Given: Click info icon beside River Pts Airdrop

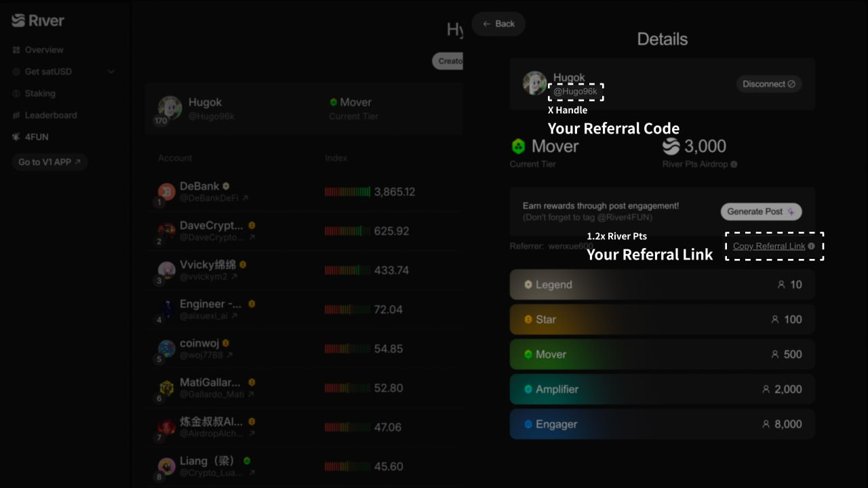Looking at the screenshot, I should click(734, 164).
